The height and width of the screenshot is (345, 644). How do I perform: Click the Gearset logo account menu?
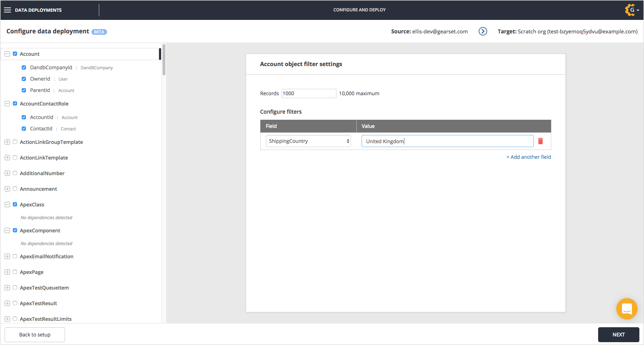[632, 10]
